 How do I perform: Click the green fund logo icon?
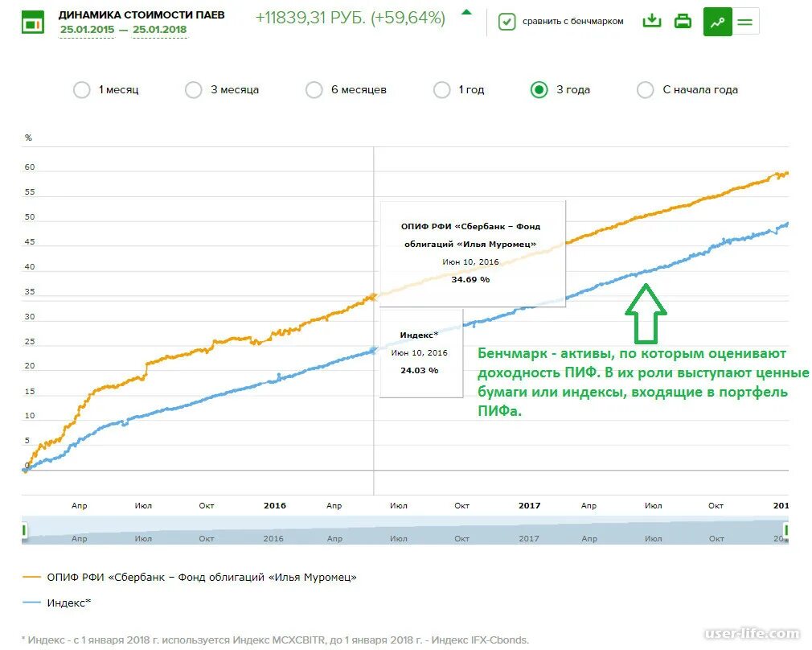pyautogui.click(x=33, y=23)
